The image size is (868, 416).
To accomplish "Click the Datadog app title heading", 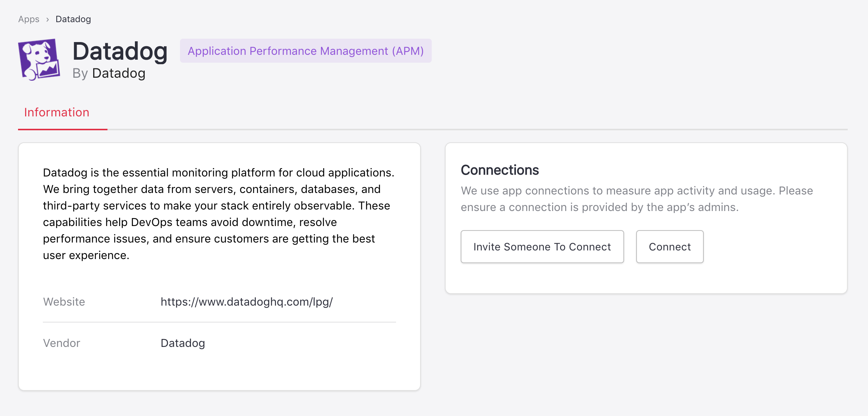I will (x=120, y=51).
